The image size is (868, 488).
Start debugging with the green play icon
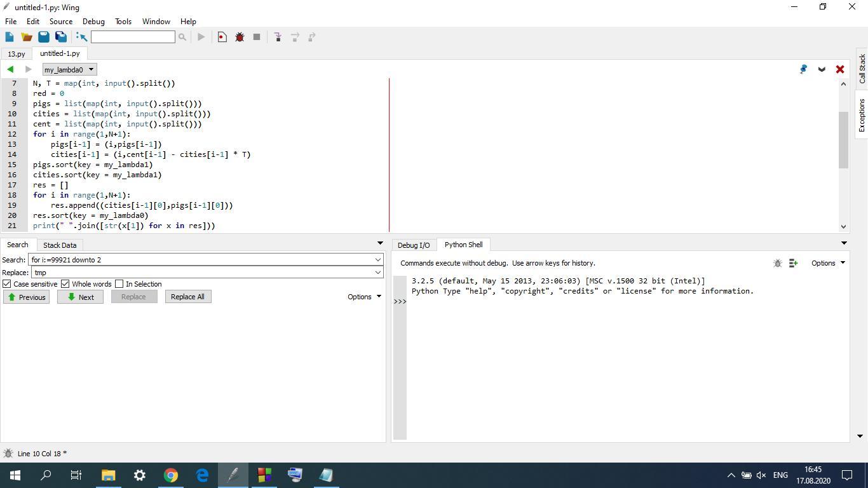point(201,37)
